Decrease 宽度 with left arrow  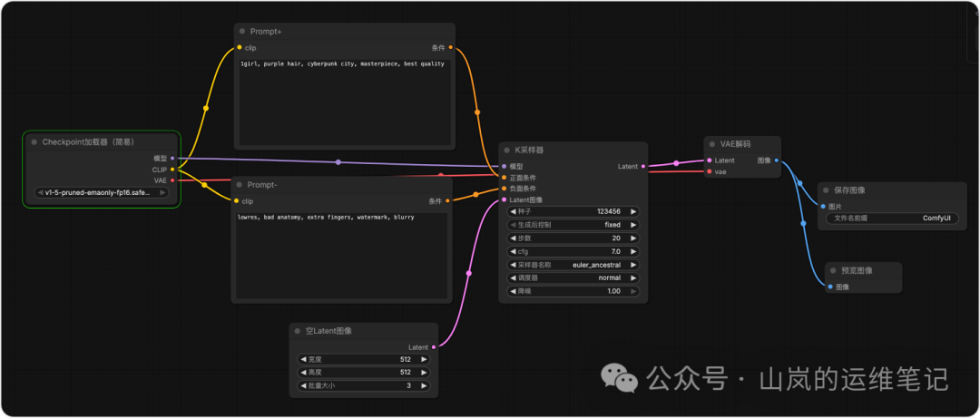tap(304, 359)
